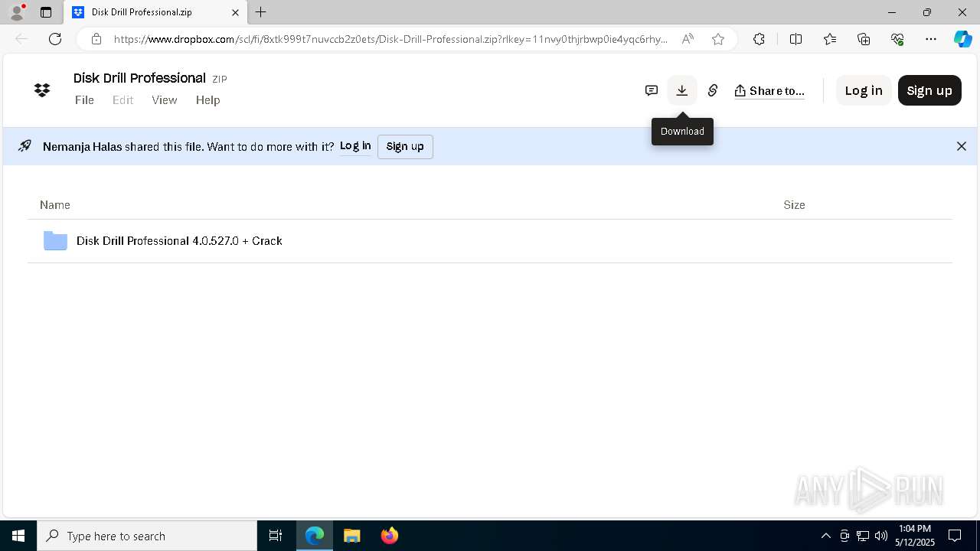Screen dimensions: 980x551
Task: Open volume control in system tray
Action: 881,536
